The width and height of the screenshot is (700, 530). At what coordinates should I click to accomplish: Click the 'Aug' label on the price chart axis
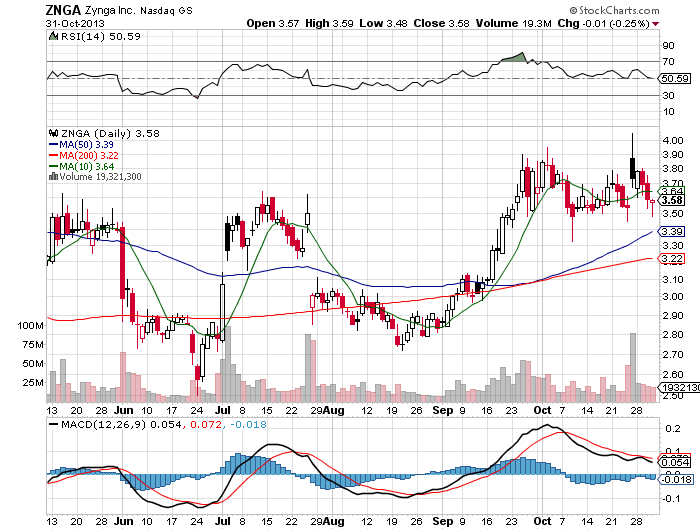(x=333, y=410)
